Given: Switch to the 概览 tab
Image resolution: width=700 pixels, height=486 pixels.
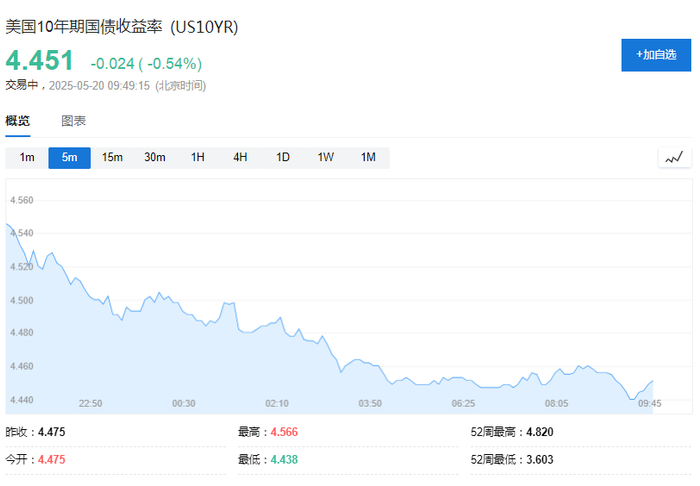Looking at the screenshot, I should 18,121.
